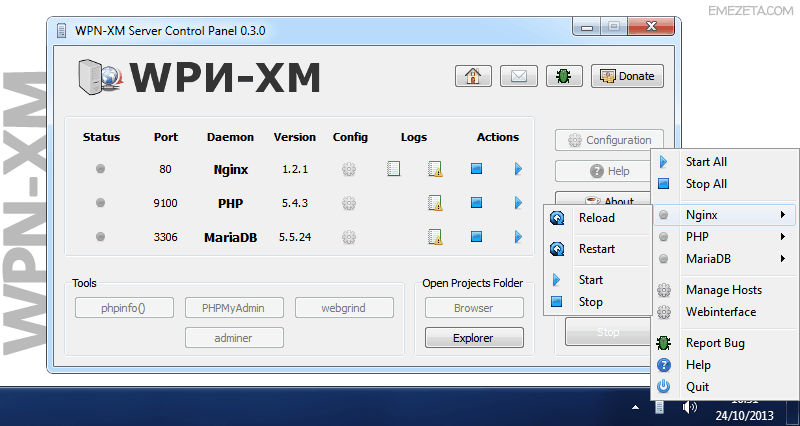Click the envelope mail icon button
This screenshot has width=800, height=426.
519,76
